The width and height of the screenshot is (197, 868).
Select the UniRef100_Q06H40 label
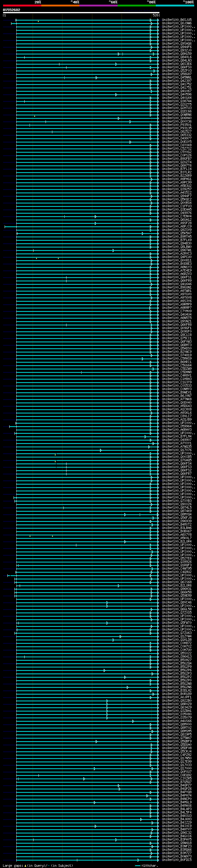pyautogui.click(x=177, y=118)
